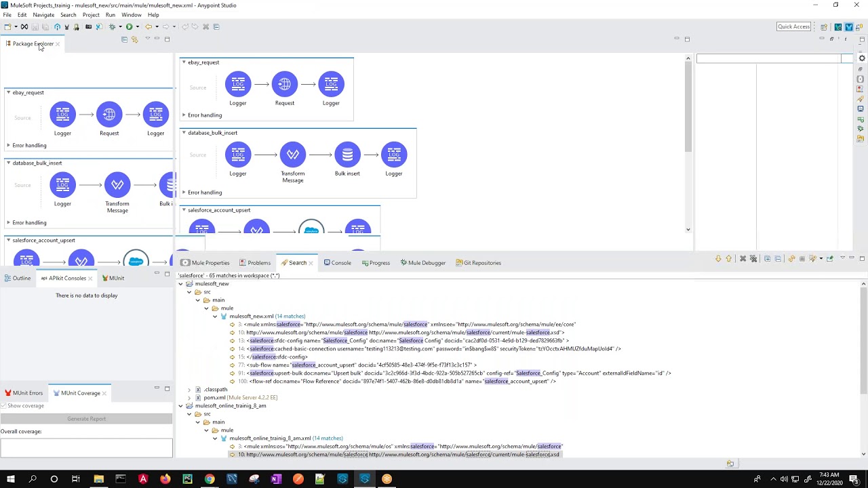Remove all matches in Search view
868x488 pixels.
point(753,258)
